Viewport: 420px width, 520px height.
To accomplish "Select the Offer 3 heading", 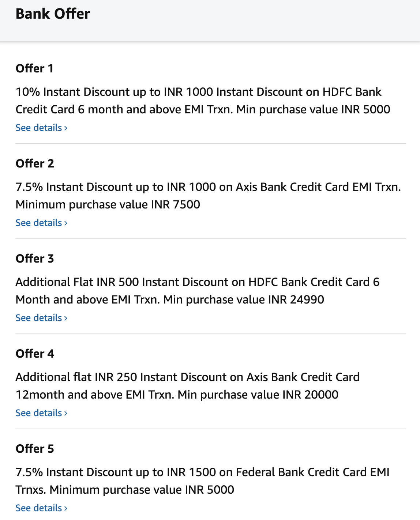I will (35, 259).
